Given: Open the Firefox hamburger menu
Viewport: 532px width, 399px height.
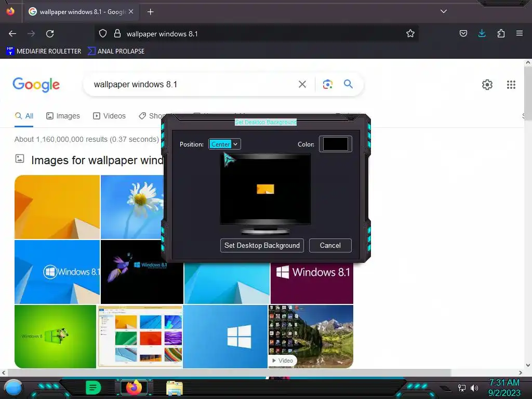Looking at the screenshot, I should pyautogui.click(x=519, y=33).
